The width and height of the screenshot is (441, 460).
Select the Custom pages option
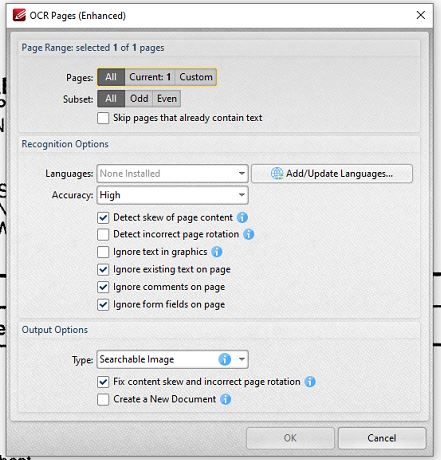click(196, 77)
